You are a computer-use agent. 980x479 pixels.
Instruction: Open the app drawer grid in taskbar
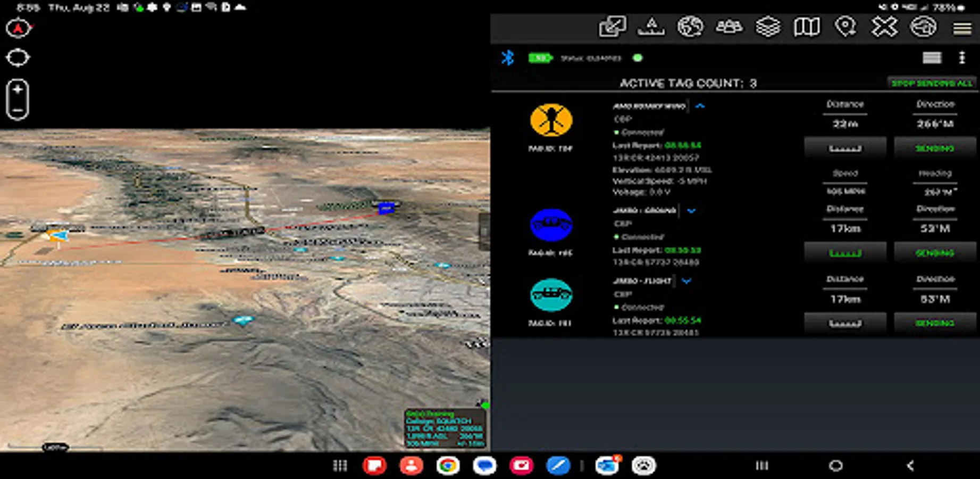click(340, 466)
